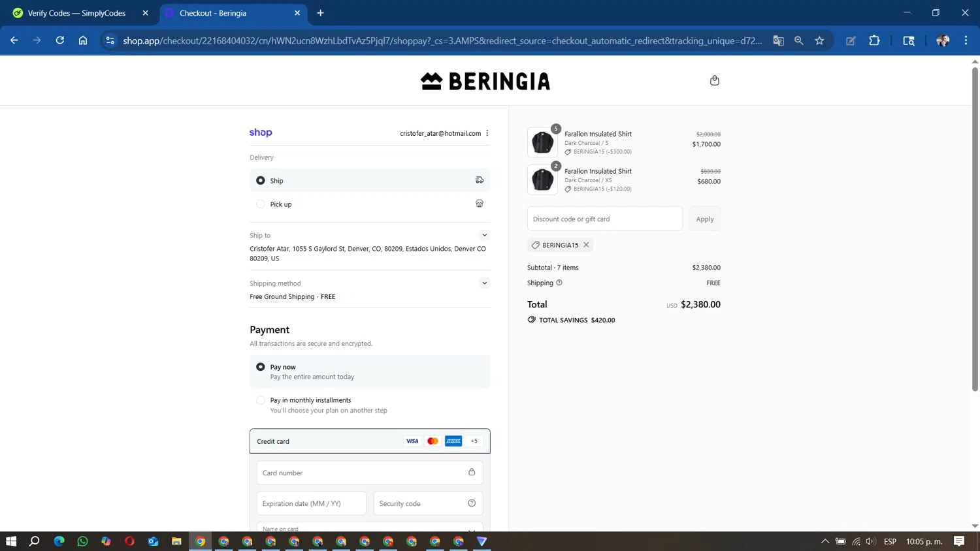This screenshot has width=980, height=551.
Task: Click the zoom magnifier in address bar
Action: [x=799, y=40]
